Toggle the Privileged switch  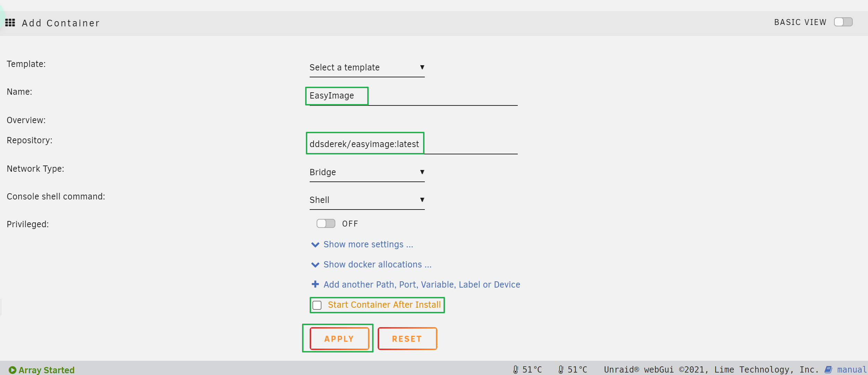tap(326, 223)
